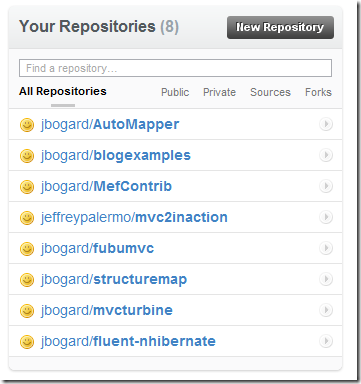Click the arrow icon on the mvcturbine row
361x384 pixels.
(x=326, y=310)
